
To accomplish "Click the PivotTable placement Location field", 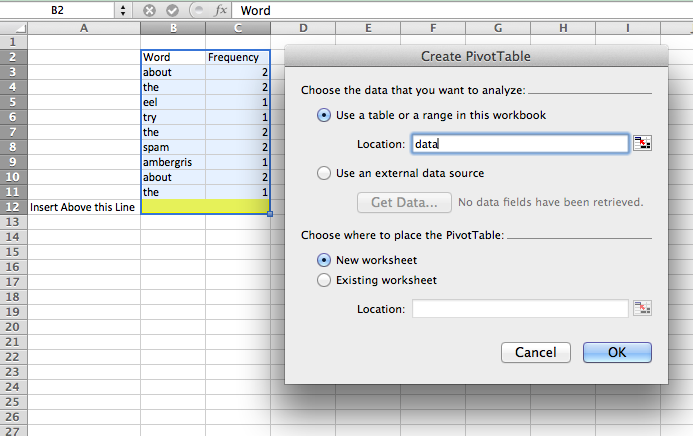I will pos(520,308).
